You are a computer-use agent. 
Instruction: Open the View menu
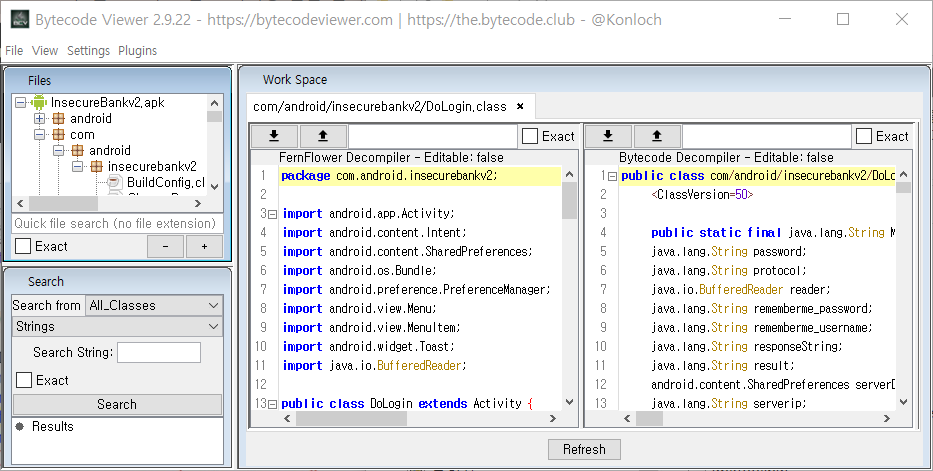(x=45, y=51)
